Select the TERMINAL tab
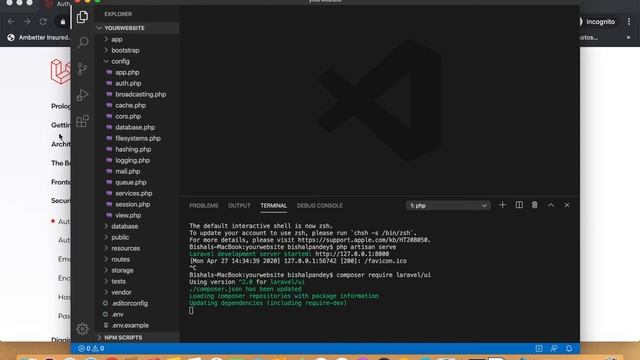Screen dimensions: 640x360 (273, 206)
